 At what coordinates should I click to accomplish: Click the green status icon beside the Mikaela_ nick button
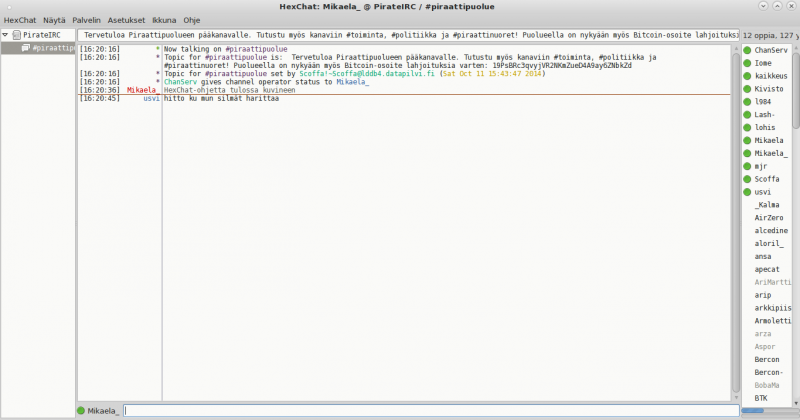pyautogui.click(x=81, y=411)
